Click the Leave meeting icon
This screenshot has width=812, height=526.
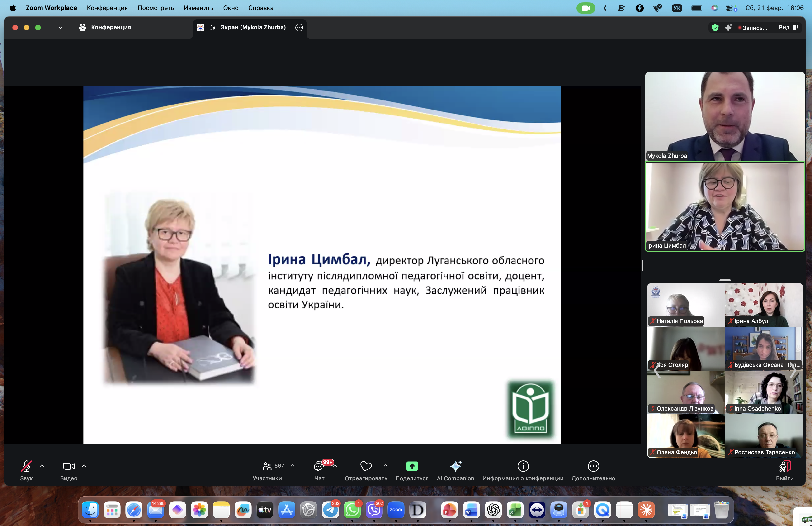(784, 466)
